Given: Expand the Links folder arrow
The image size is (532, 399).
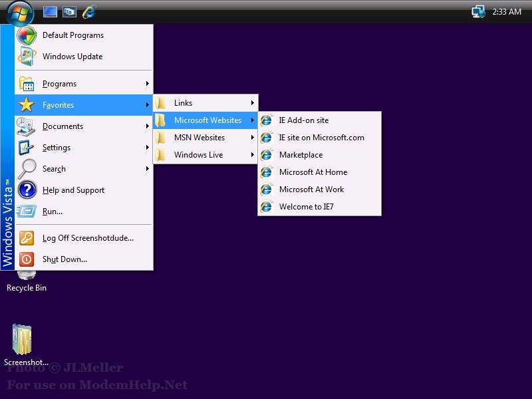Looking at the screenshot, I should point(253,103).
